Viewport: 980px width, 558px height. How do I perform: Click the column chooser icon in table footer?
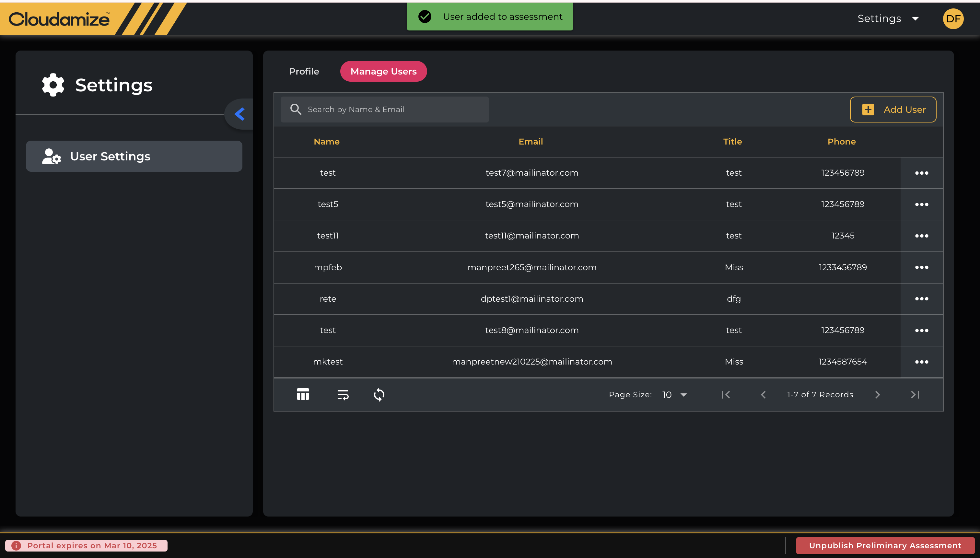pos(303,394)
